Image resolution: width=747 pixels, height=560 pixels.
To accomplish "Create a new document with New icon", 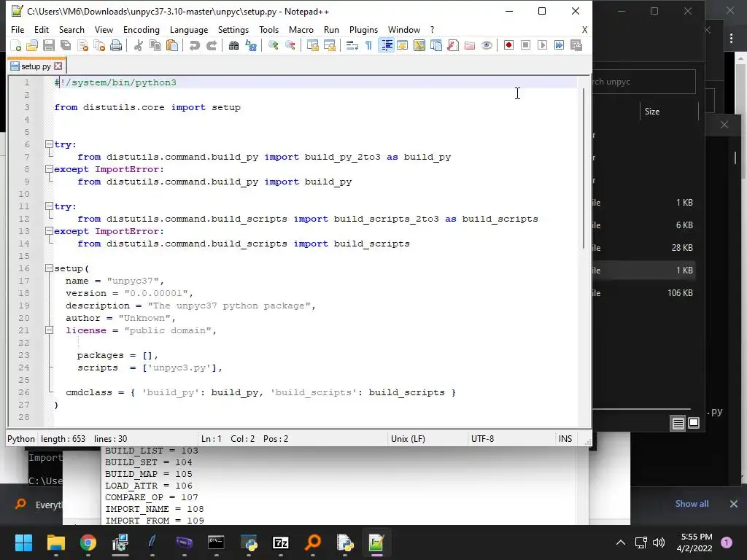I will click(x=16, y=45).
